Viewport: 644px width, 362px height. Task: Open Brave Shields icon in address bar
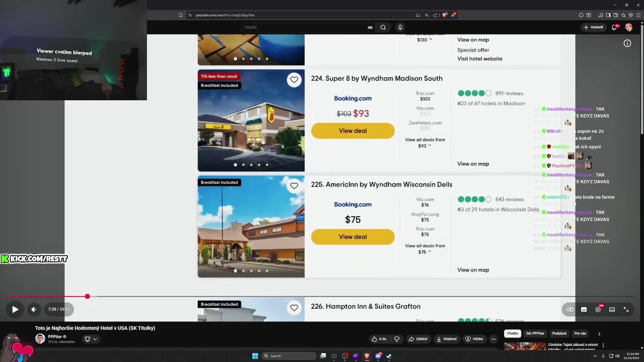click(445, 15)
